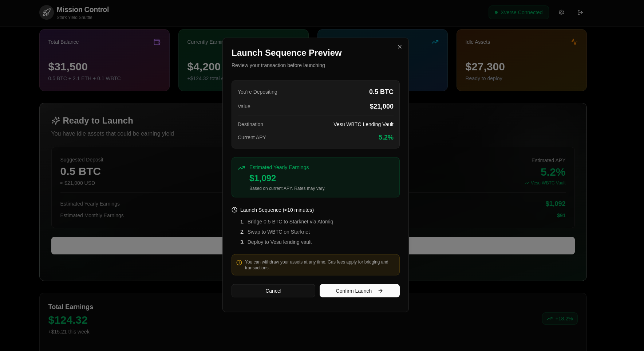644x351 pixels.
Task: Click the $31,500 total balance value
Action: pyautogui.click(x=68, y=67)
